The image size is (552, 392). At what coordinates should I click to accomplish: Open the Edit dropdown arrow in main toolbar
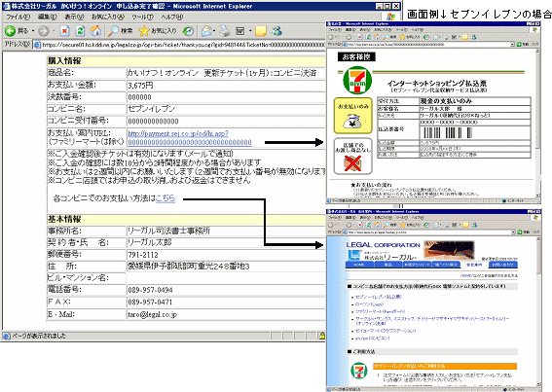pos(250,31)
